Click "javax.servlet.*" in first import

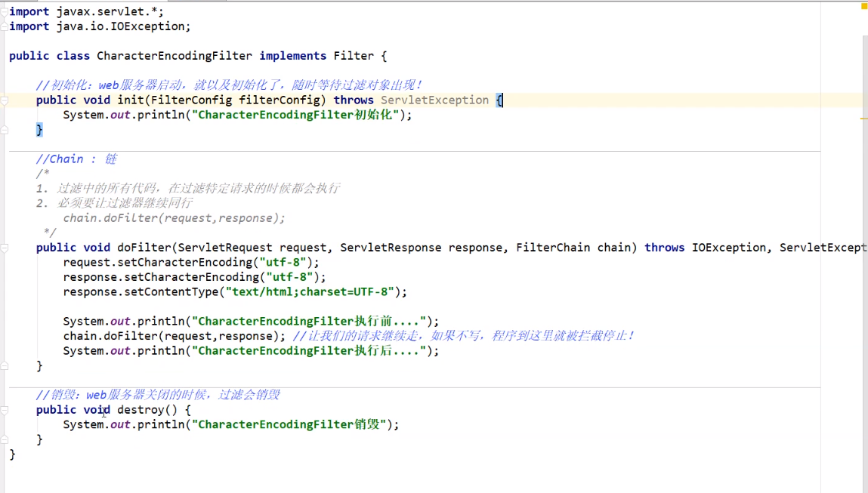click(x=107, y=11)
